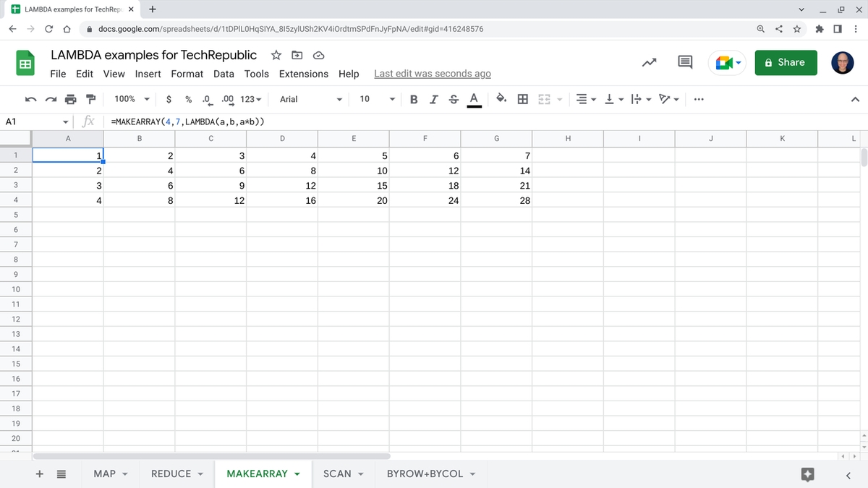This screenshot has width=868, height=488.
Task: Star this LAMBDA examples document
Action: 276,56
